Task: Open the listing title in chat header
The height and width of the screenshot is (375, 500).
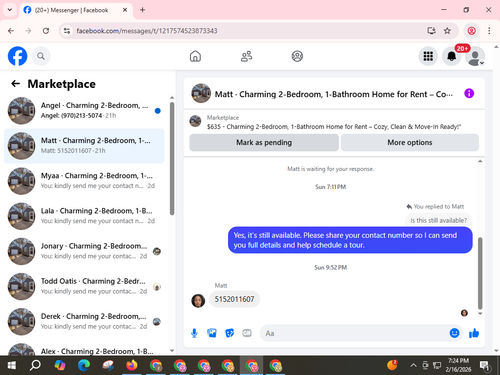Action: [333, 94]
